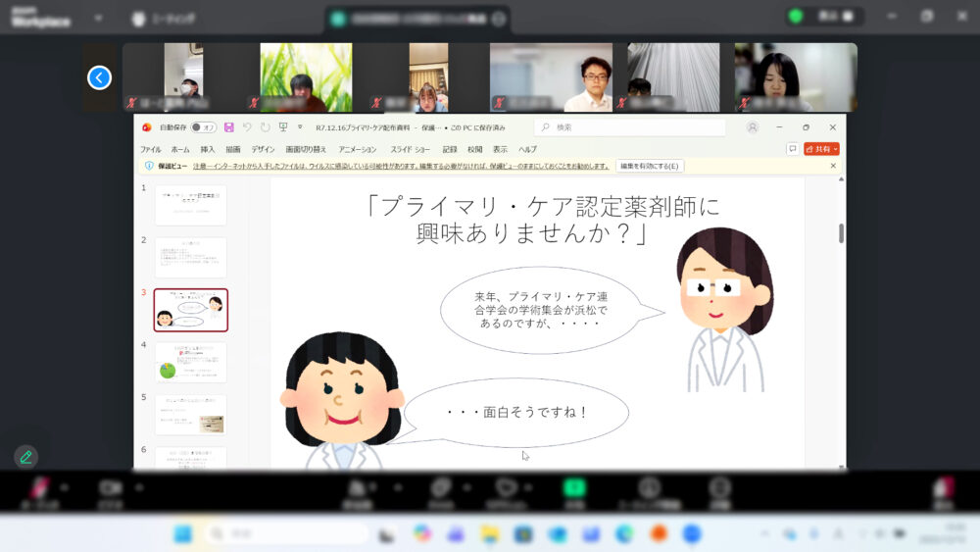Open the スライド ショー ribbon tab
Viewport: 980px width, 552px height.
[410, 149]
